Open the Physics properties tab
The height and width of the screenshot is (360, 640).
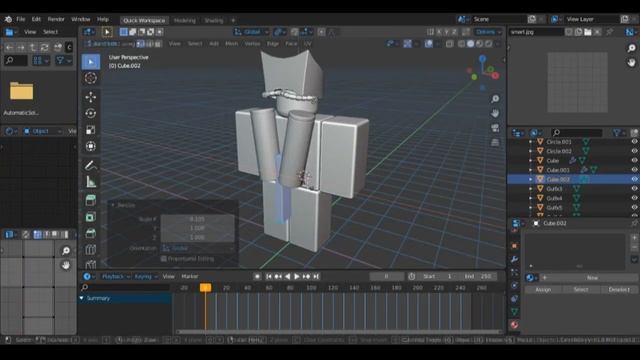click(514, 285)
